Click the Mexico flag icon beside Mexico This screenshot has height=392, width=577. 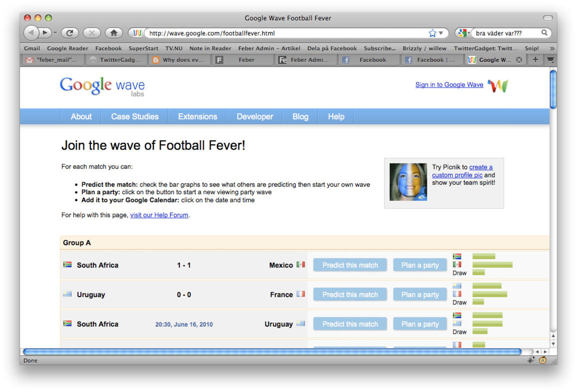[301, 265]
